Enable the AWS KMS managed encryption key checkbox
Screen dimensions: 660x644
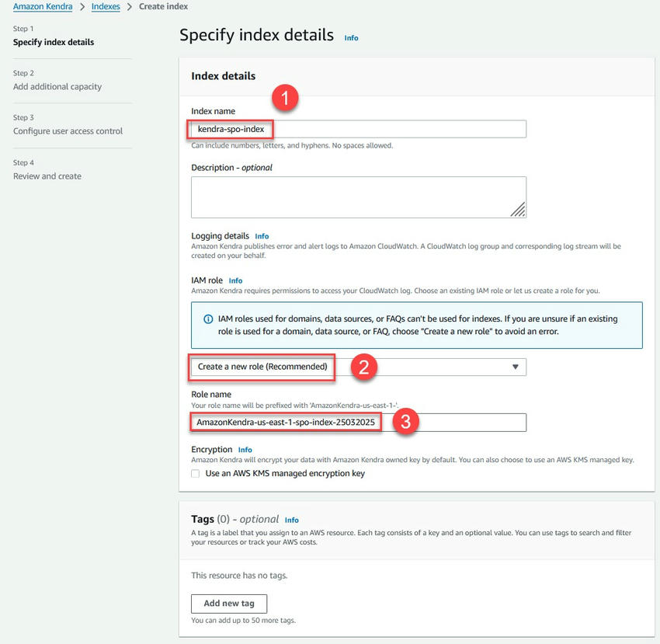(196, 473)
